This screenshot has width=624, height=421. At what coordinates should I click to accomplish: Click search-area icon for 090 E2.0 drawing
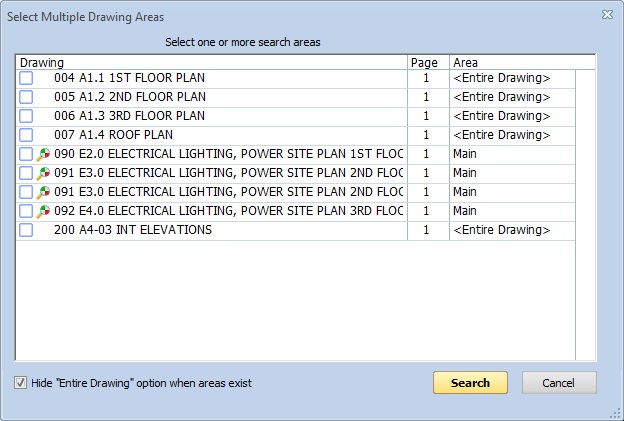43,154
